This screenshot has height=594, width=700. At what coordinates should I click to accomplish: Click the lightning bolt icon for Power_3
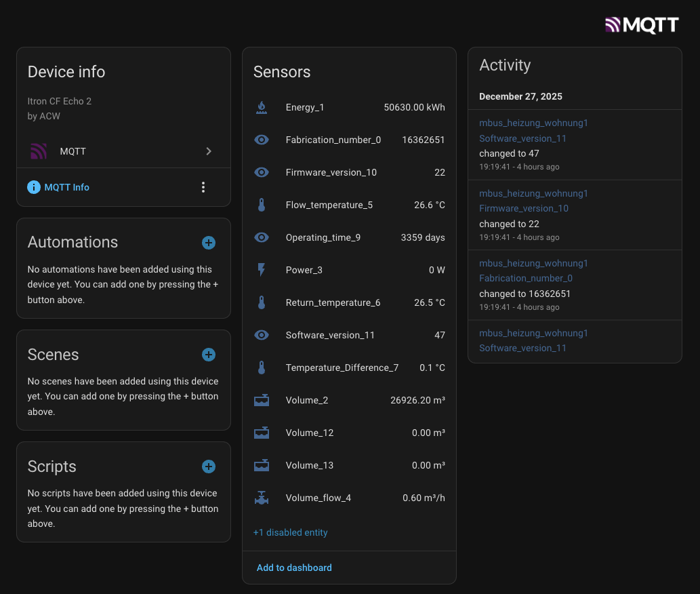(262, 270)
